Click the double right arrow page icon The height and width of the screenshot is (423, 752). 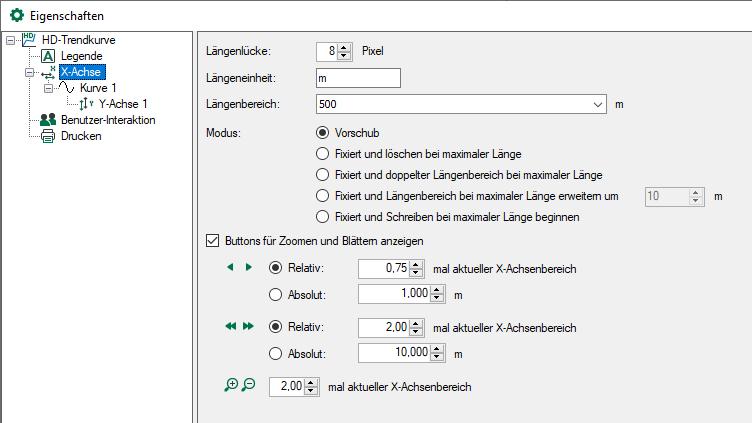(x=249, y=326)
